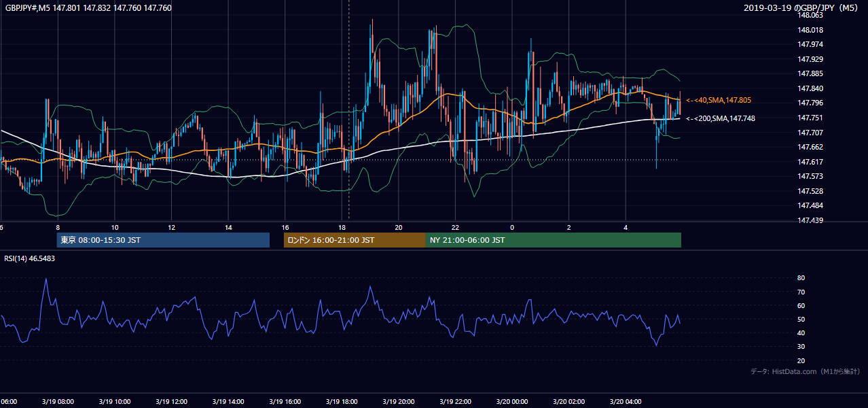868x408 pixels.
Task: Click the 3/19 10:00 date axis label
Action: point(114,402)
